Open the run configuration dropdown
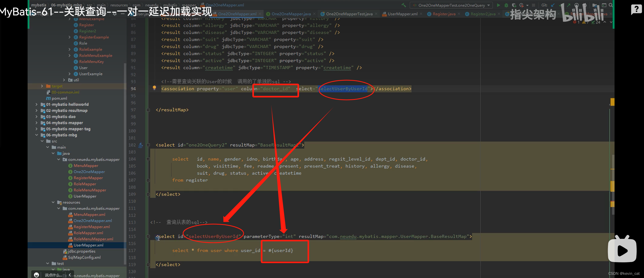 (451, 5)
